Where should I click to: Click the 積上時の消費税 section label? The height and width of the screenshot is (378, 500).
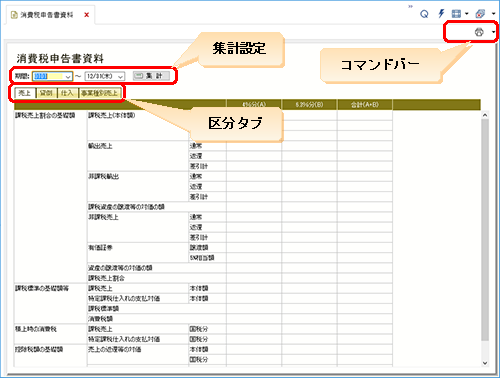tap(36, 329)
